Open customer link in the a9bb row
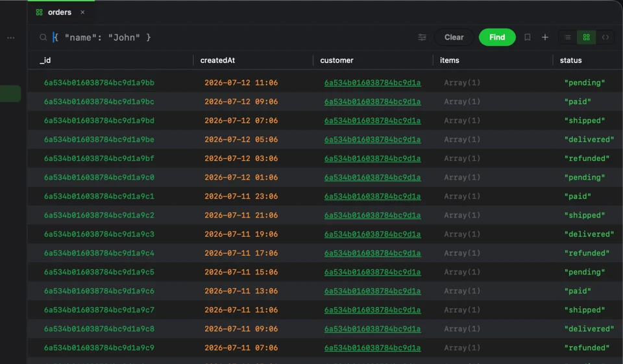 tap(373, 82)
